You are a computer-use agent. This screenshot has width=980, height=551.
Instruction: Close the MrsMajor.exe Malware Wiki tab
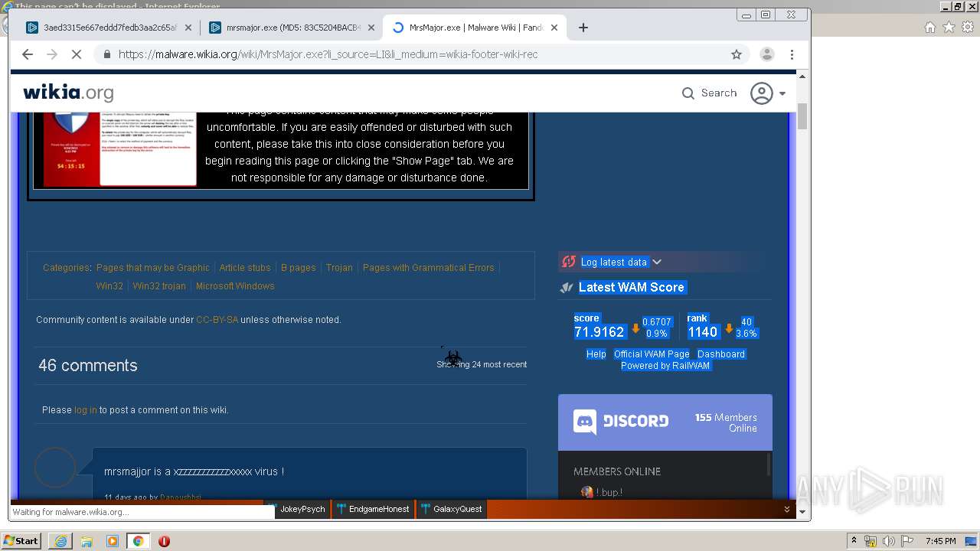pyautogui.click(x=554, y=28)
